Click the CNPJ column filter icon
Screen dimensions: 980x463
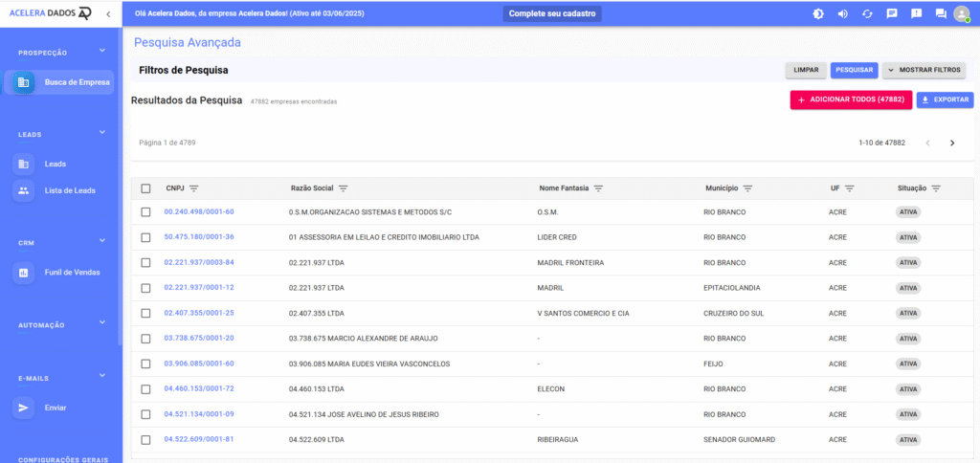point(194,187)
